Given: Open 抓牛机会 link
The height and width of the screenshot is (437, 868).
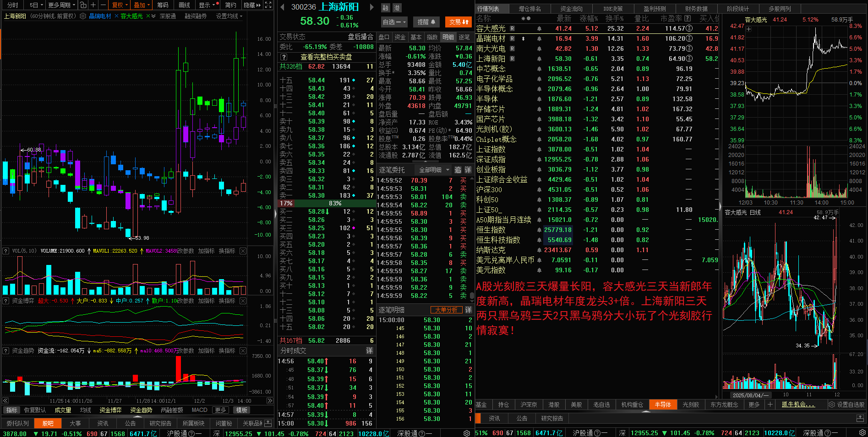Looking at the screenshot, I should click(798, 405).
